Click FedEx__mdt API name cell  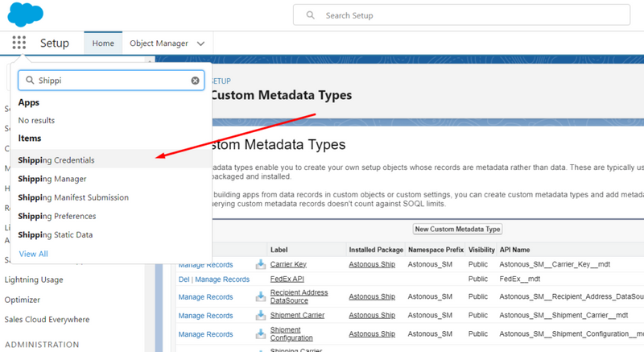click(519, 279)
